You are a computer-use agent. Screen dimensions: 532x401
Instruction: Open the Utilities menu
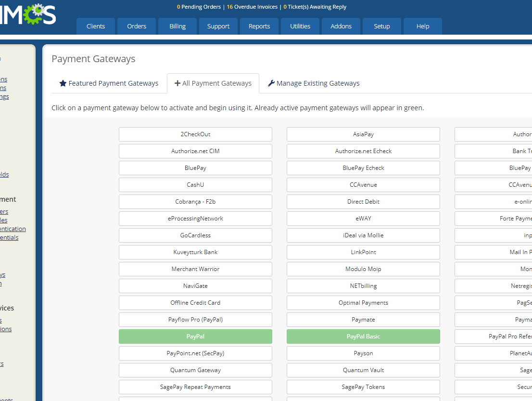click(300, 26)
